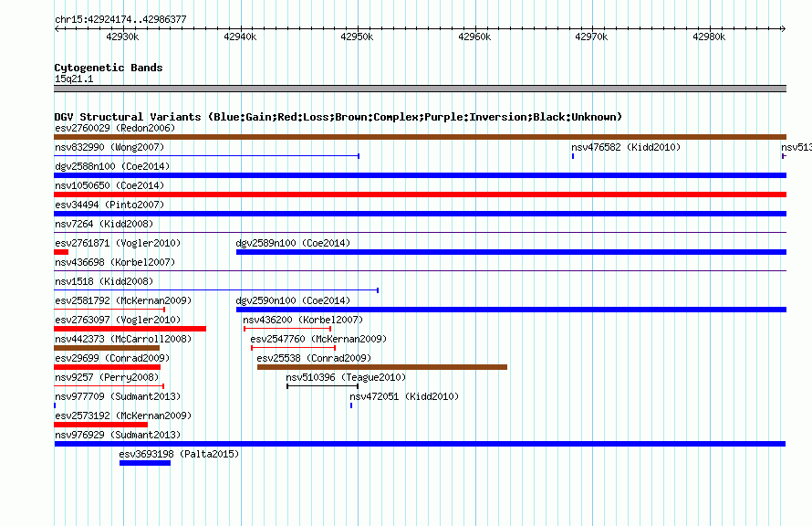812x526 pixels.
Task: Click the nsv1518 (Kidd2008) label
Action: 104,281
